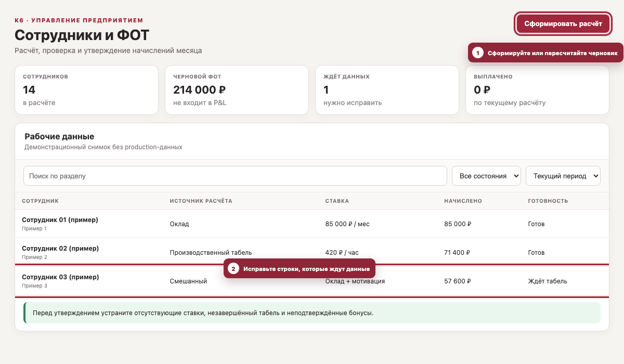Screen dimensions: 624x364
Task: Open the Все состояния dropdown
Action: pyautogui.click(x=486, y=176)
